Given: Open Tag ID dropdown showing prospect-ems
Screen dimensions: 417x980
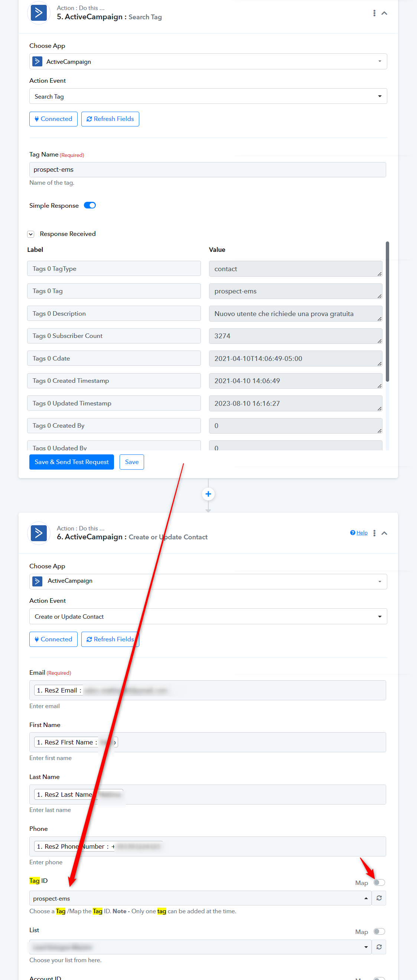Looking at the screenshot, I should click(200, 898).
